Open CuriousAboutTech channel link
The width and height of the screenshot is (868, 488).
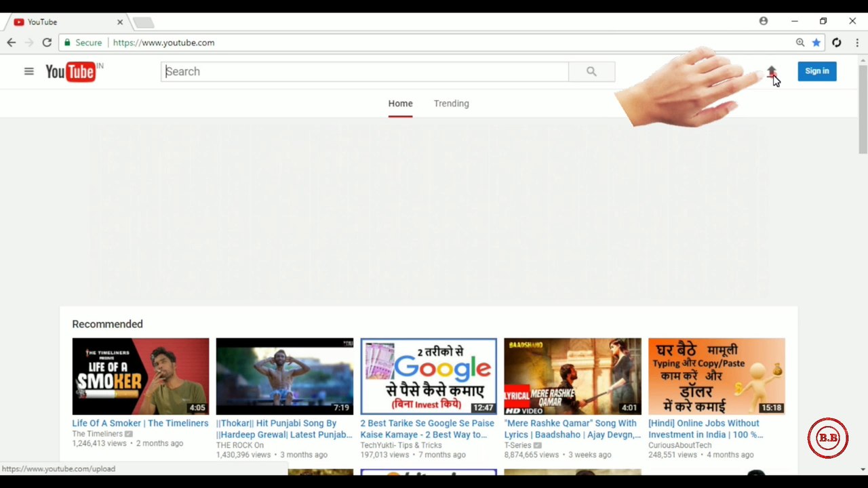pyautogui.click(x=680, y=445)
